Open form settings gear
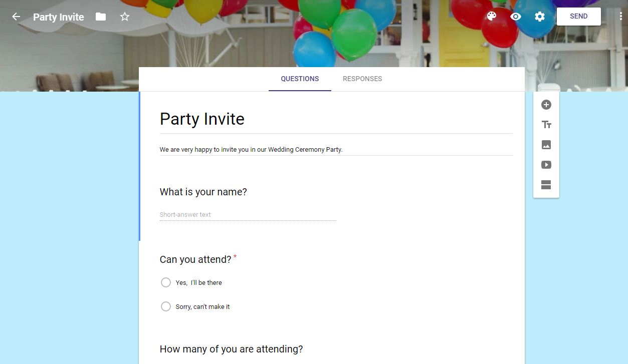 [540, 17]
